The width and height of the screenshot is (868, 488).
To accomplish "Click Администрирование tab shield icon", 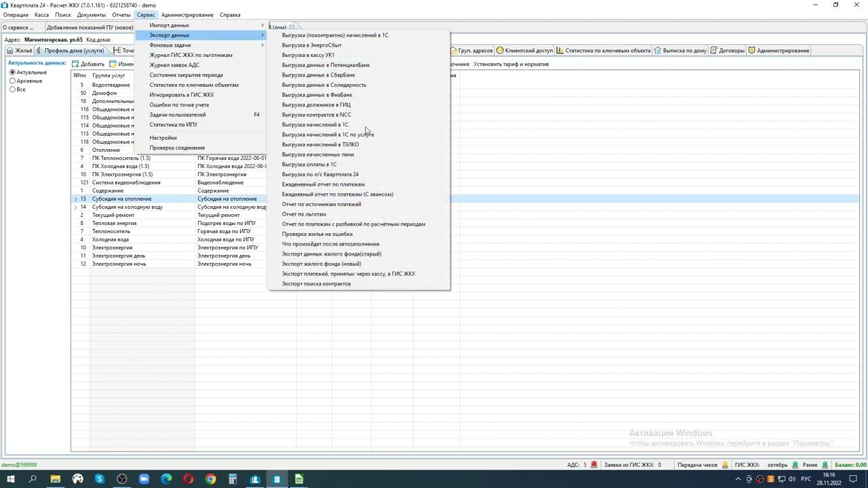I will click(752, 51).
